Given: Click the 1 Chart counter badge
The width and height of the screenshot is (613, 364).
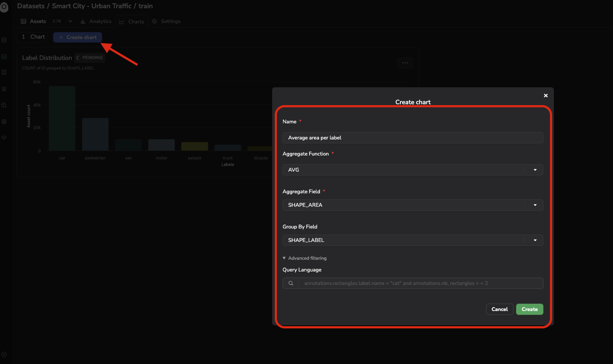Looking at the screenshot, I should 33,37.
